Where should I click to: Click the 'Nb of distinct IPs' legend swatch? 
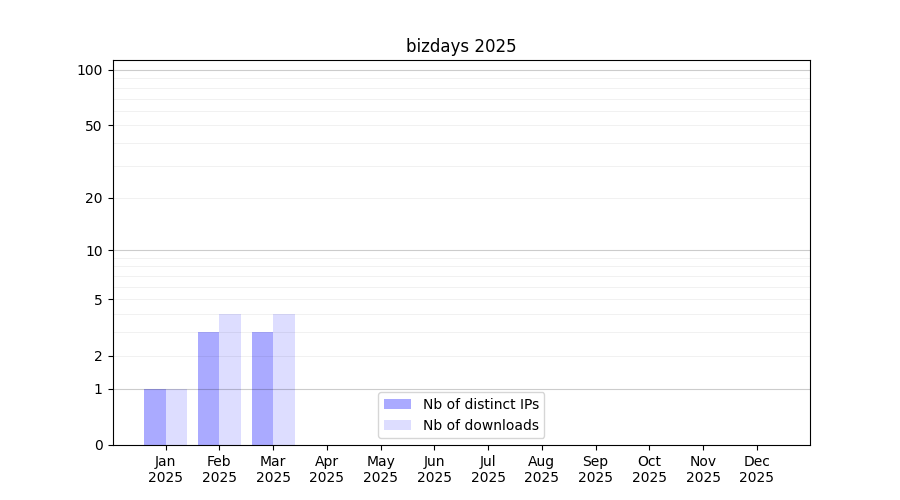point(397,404)
